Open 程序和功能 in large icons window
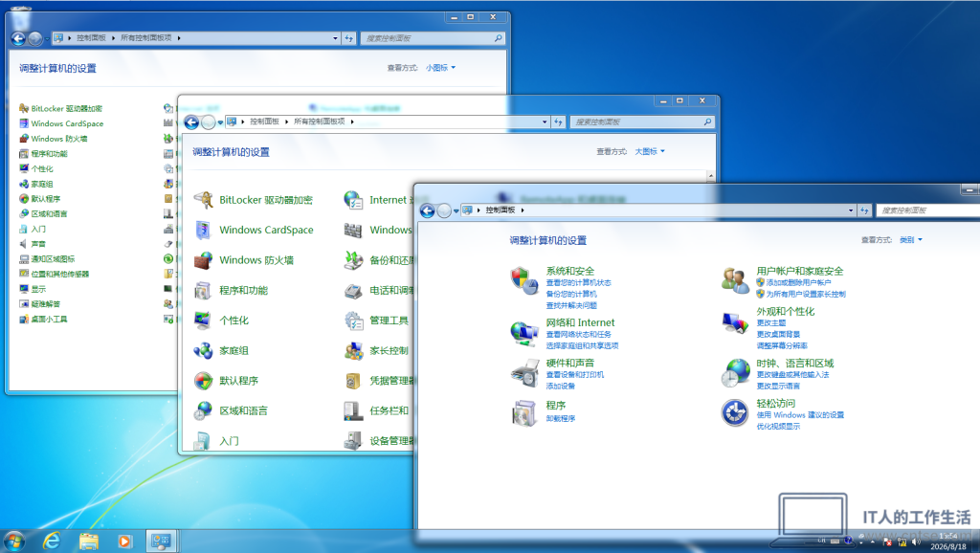980x553 pixels. [231, 290]
